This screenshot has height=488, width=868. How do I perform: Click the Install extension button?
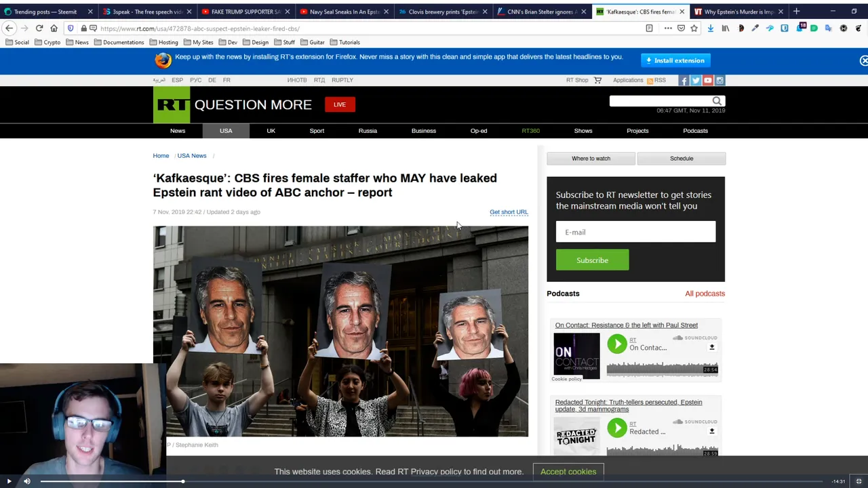(675, 60)
